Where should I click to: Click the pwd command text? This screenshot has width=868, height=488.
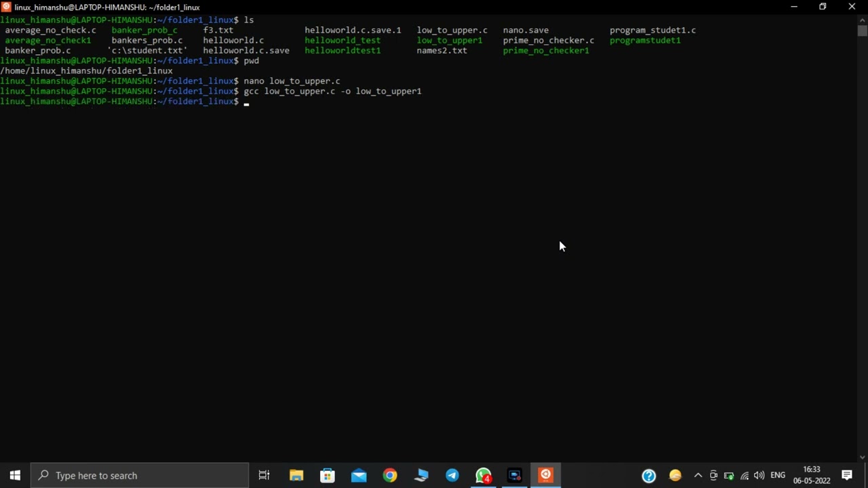point(251,60)
